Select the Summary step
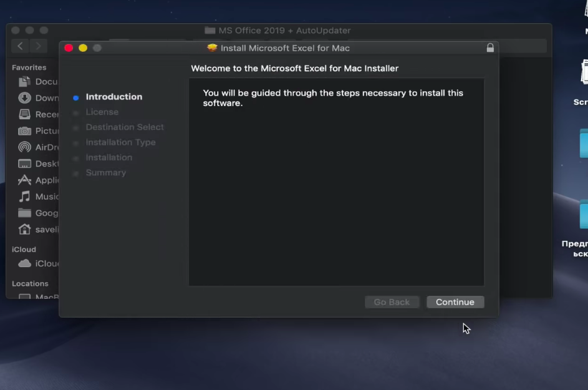 [106, 173]
